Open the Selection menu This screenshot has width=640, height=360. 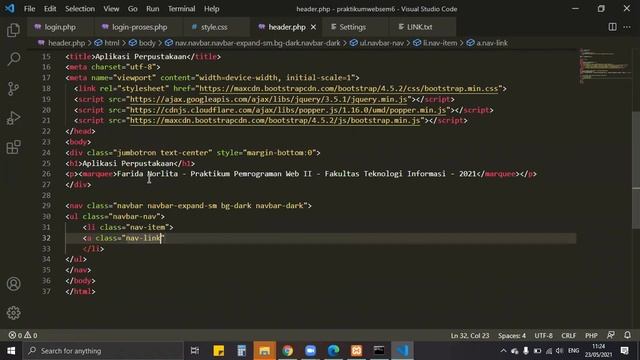pyautogui.click(x=80, y=9)
